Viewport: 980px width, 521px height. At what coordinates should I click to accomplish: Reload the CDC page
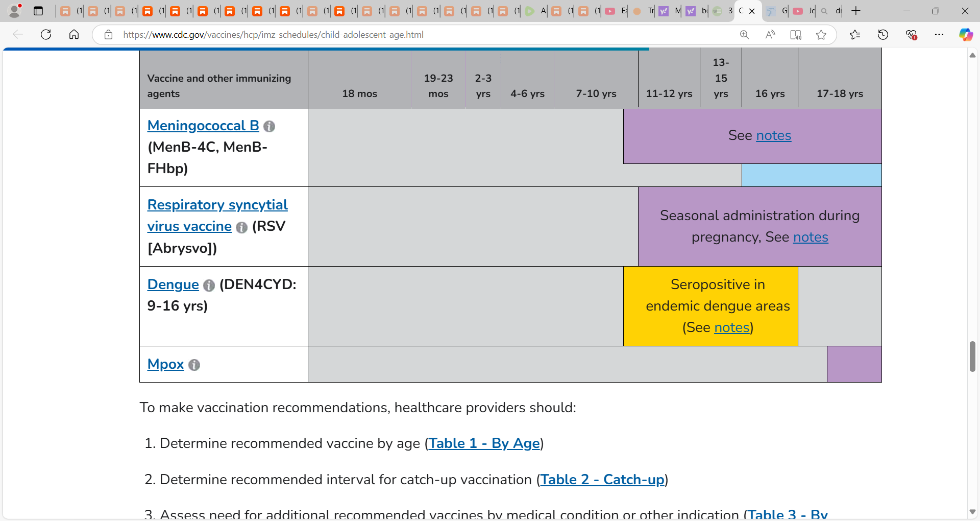[x=46, y=34]
